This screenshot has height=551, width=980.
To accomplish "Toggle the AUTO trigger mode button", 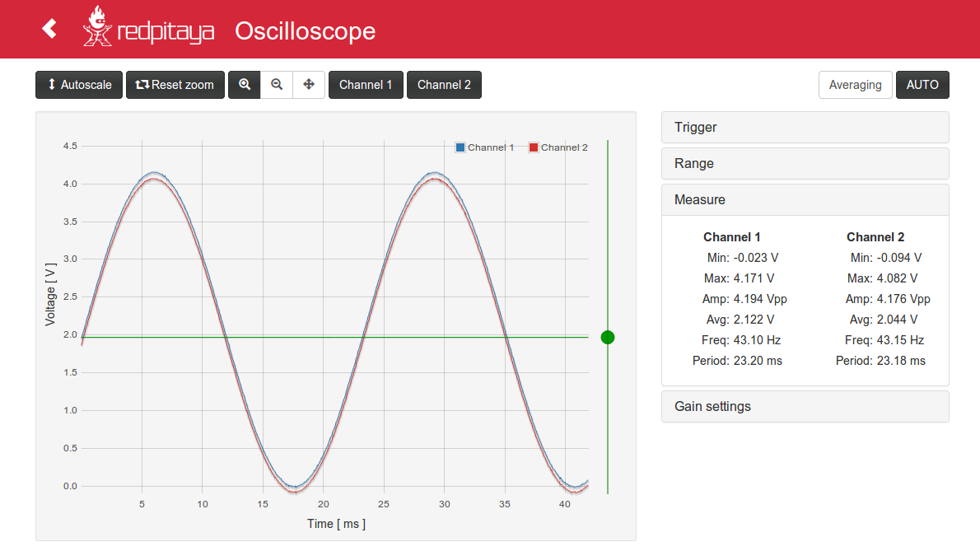I will (922, 85).
